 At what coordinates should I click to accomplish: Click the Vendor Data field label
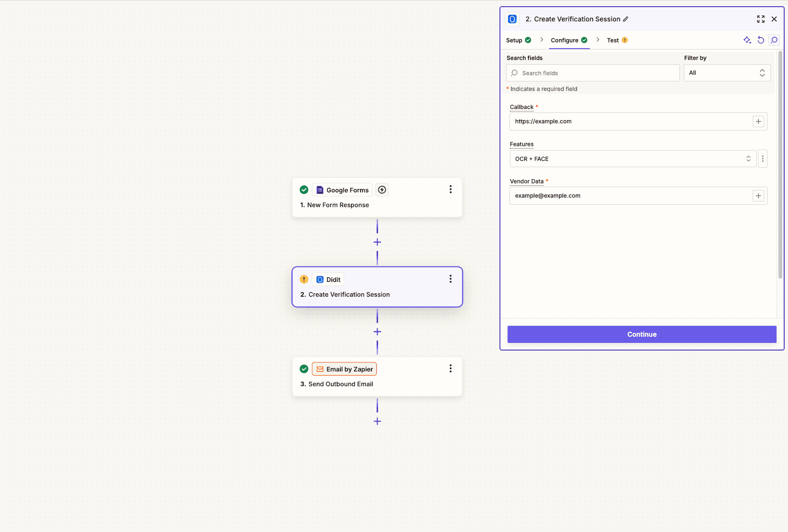coord(527,181)
